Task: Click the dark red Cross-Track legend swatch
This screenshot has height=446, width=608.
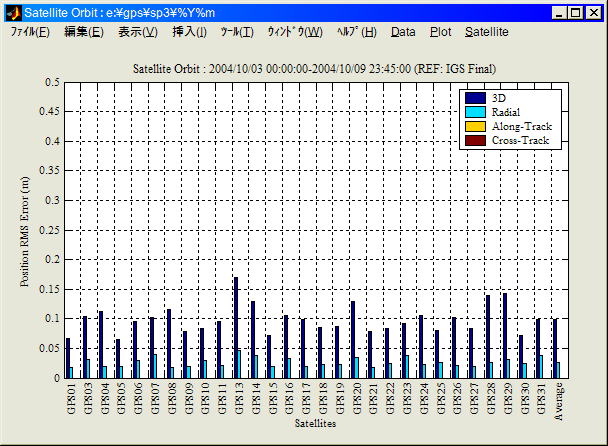Action: click(475, 140)
